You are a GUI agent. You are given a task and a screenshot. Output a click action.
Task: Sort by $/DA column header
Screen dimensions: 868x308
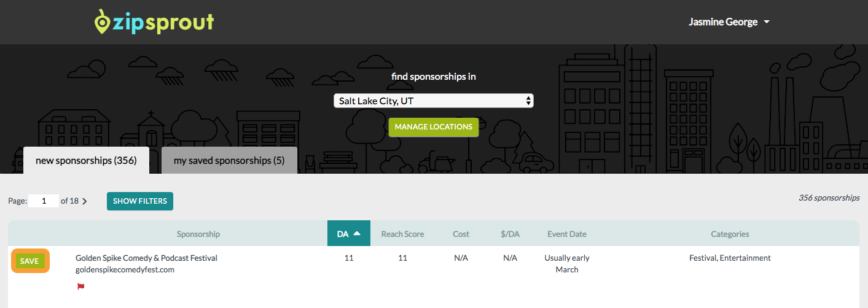pos(510,234)
